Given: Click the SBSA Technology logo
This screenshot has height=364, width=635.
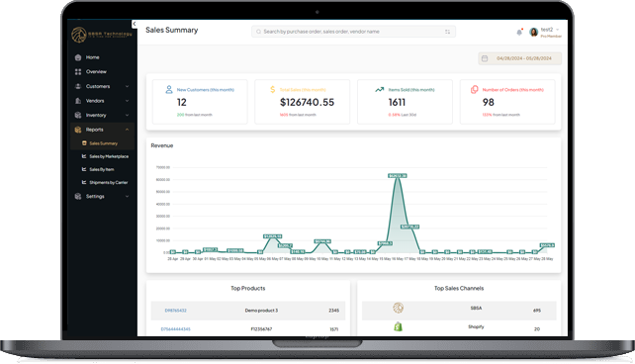Looking at the screenshot, I should pyautogui.click(x=102, y=35).
